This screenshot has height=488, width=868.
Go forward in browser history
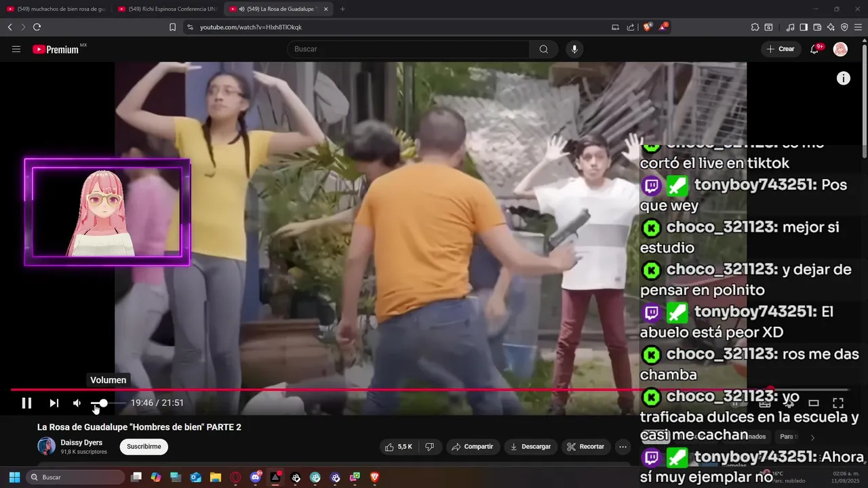(23, 27)
